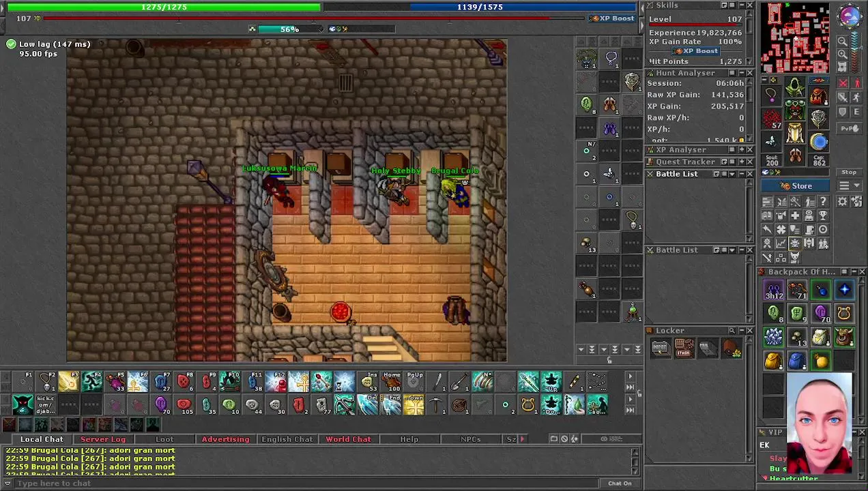Open the stash icon in Locker
The image size is (868, 491).
click(x=685, y=348)
